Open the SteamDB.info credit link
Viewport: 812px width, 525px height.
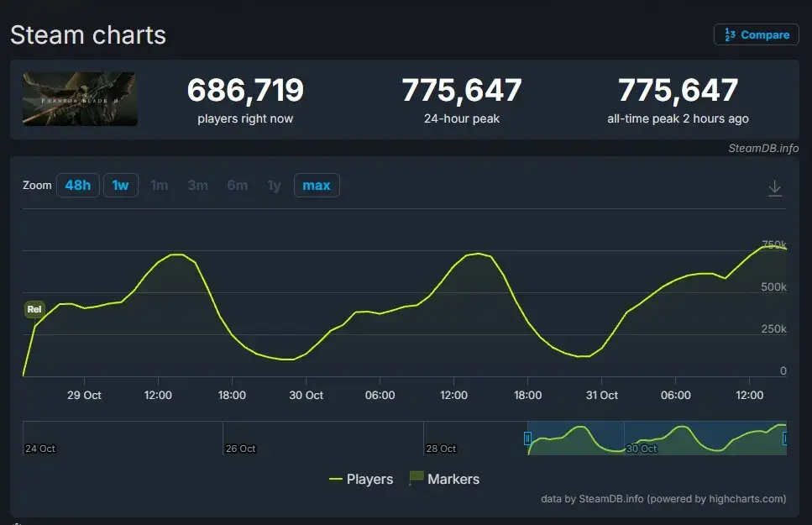(763, 148)
